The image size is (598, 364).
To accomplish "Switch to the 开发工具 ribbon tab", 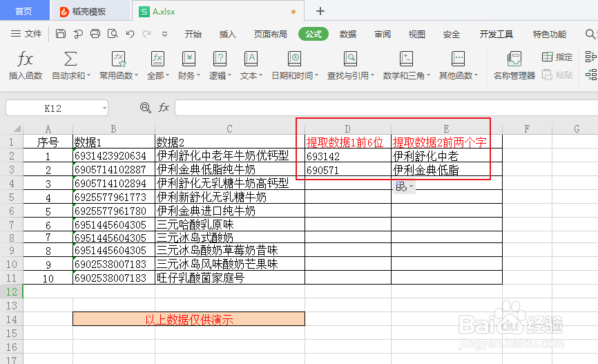I will (x=496, y=35).
